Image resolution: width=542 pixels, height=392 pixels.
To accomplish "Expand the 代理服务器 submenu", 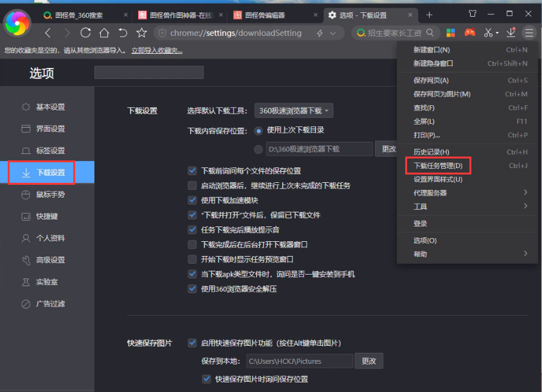I will [x=468, y=192].
